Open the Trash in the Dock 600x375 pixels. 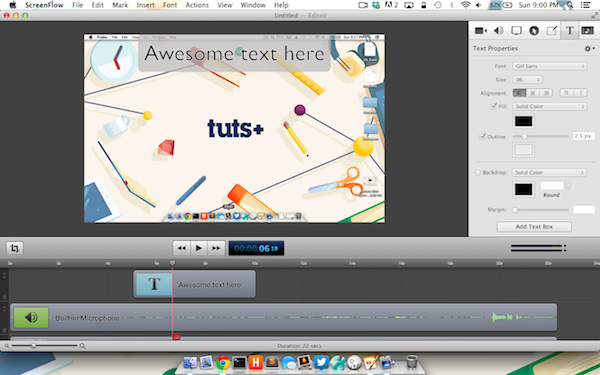[x=412, y=362]
